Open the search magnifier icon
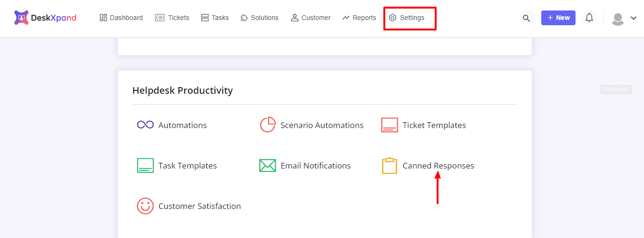Image resolution: width=644 pixels, height=238 pixels. (526, 18)
